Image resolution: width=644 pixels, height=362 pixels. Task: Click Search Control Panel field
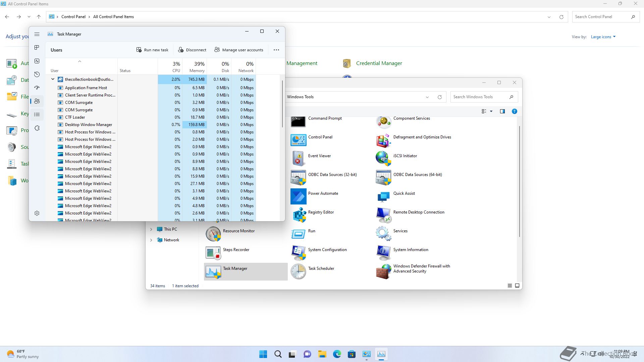tap(605, 17)
